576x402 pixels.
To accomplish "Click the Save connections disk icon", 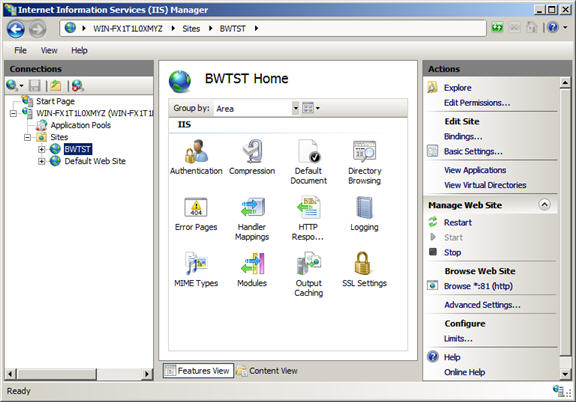I will click(x=35, y=86).
